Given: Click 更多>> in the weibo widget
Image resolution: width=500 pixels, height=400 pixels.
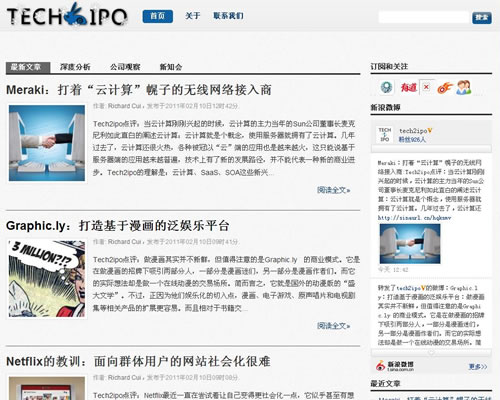Looking at the screenshot, I should pyautogui.click(x=478, y=367).
